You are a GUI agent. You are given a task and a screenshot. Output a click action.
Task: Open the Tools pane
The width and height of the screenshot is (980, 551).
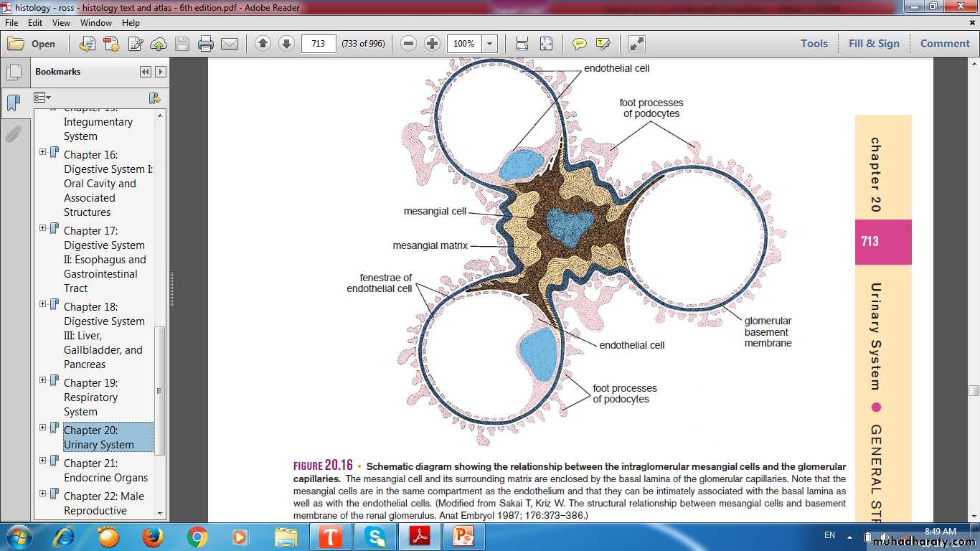coord(814,44)
